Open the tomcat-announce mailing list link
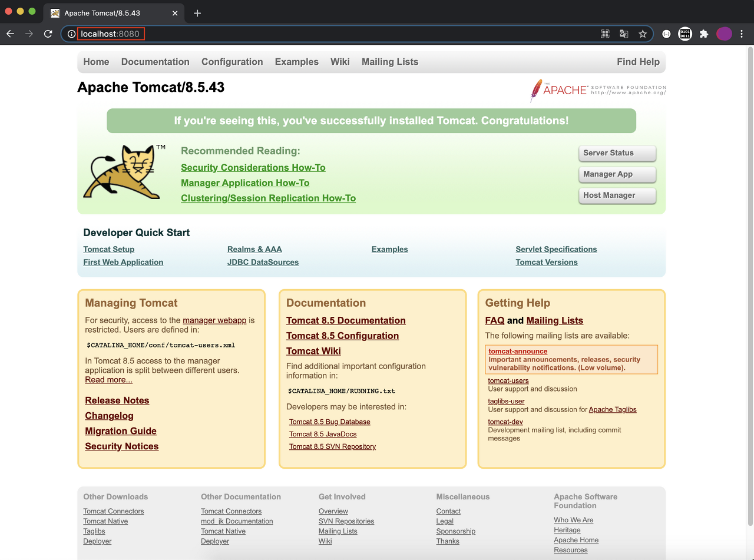Screen dimensions: 754x560 coord(518,352)
